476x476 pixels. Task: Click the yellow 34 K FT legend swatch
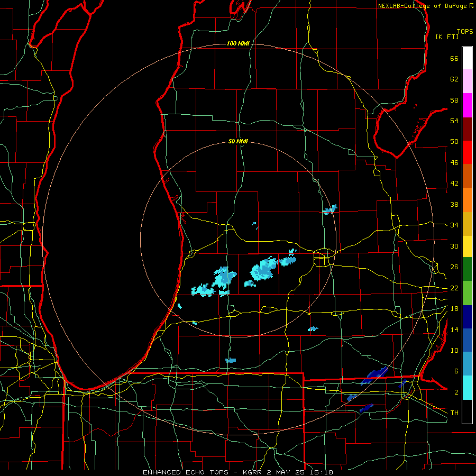467,246
